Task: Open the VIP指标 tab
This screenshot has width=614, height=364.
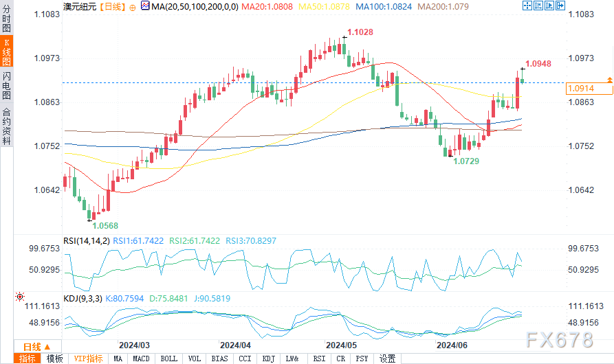Action: [88, 359]
